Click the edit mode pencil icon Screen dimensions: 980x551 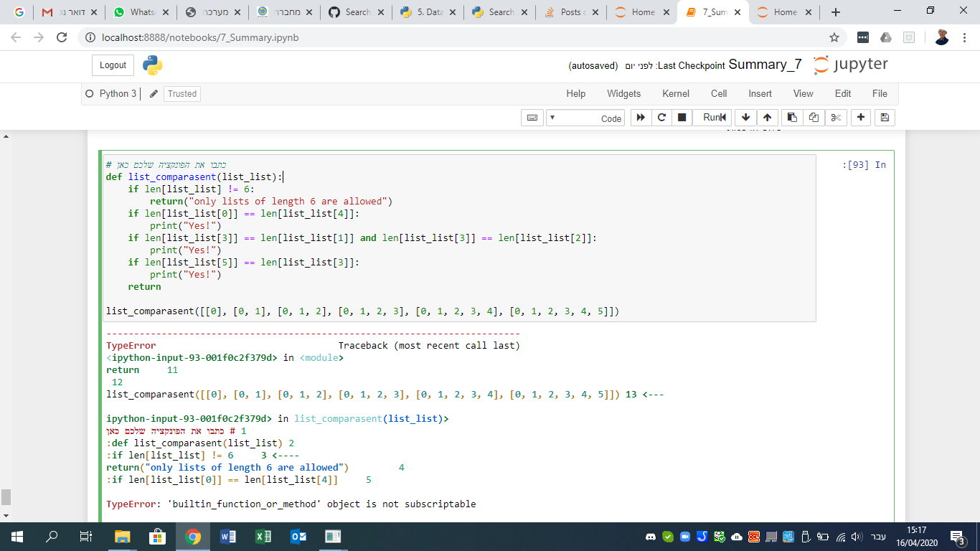coord(154,94)
